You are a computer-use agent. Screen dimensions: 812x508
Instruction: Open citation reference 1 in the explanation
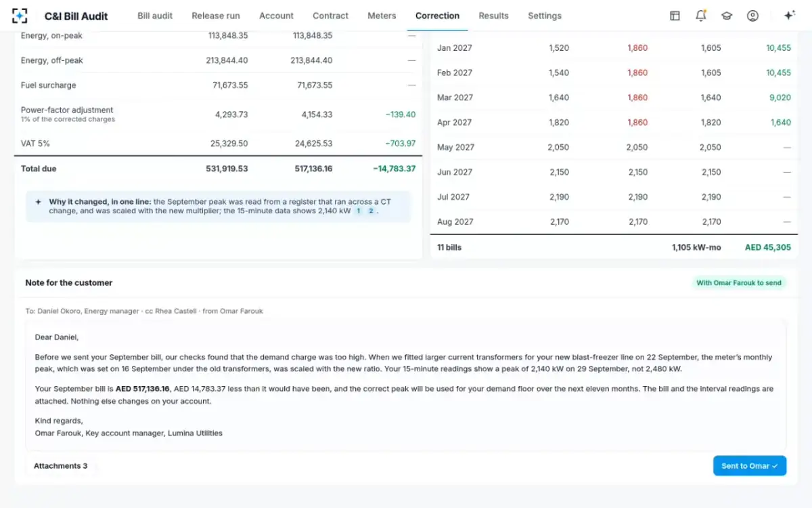(x=359, y=211)
